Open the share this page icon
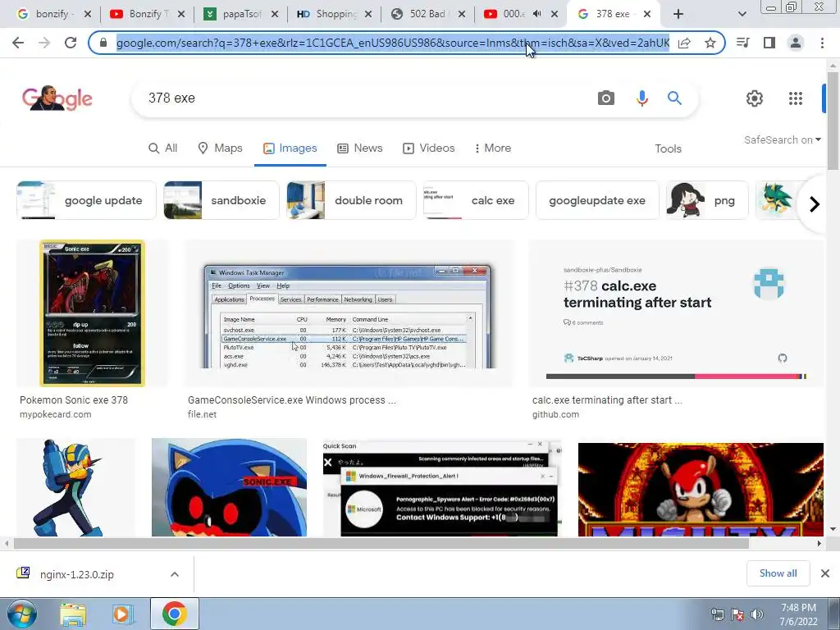The image size is (840, 630). click(x=684, y=43)
